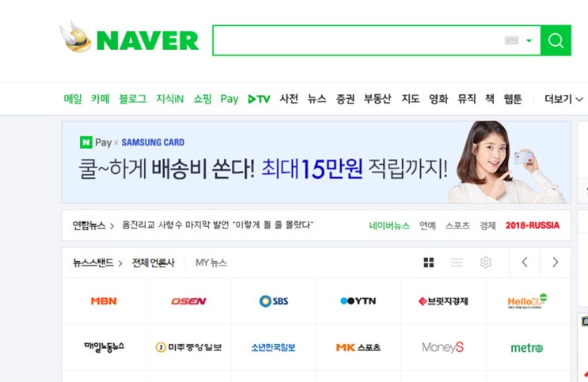Open newsstand settings gear icon
588x382 pixels.
coord(486,263)
